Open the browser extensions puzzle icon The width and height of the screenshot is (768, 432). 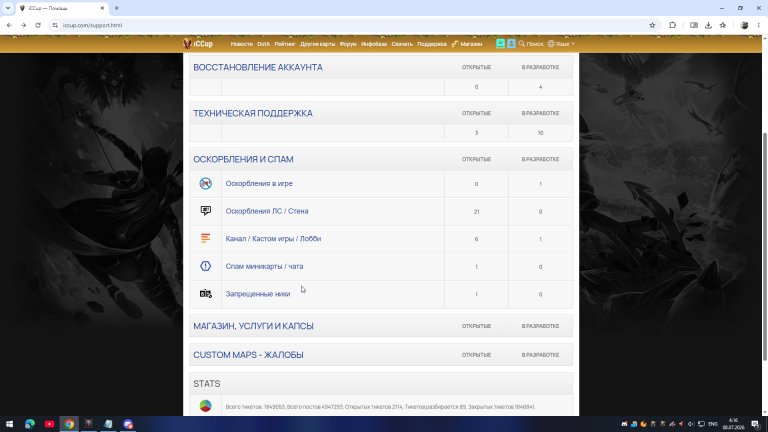click(x=672, y=25)
